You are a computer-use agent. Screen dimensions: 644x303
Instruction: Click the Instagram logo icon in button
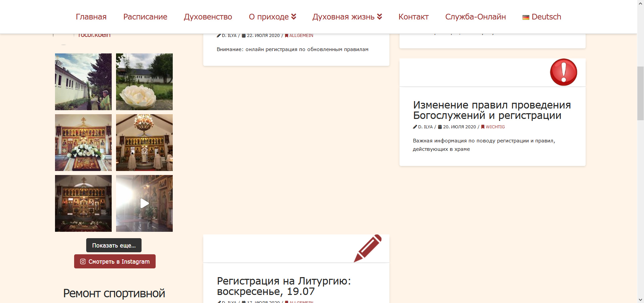[x=83, y=261]
